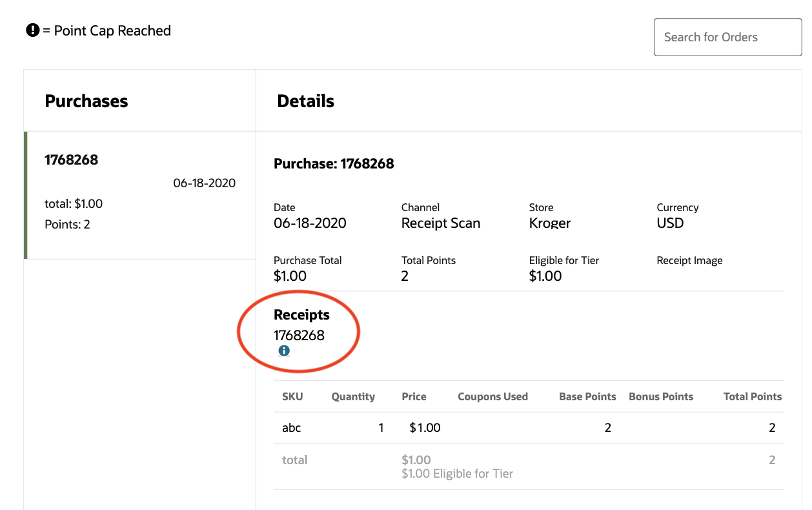812x510 pixels.
Task: Click the blue info icon under Receipts
Action: (x=284, y=351)
